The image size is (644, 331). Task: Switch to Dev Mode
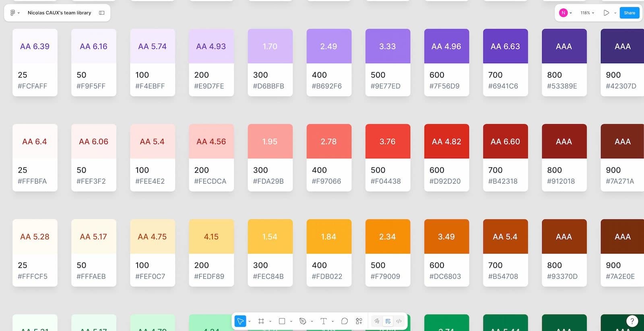pyautogui.click(x=399, y=321)
